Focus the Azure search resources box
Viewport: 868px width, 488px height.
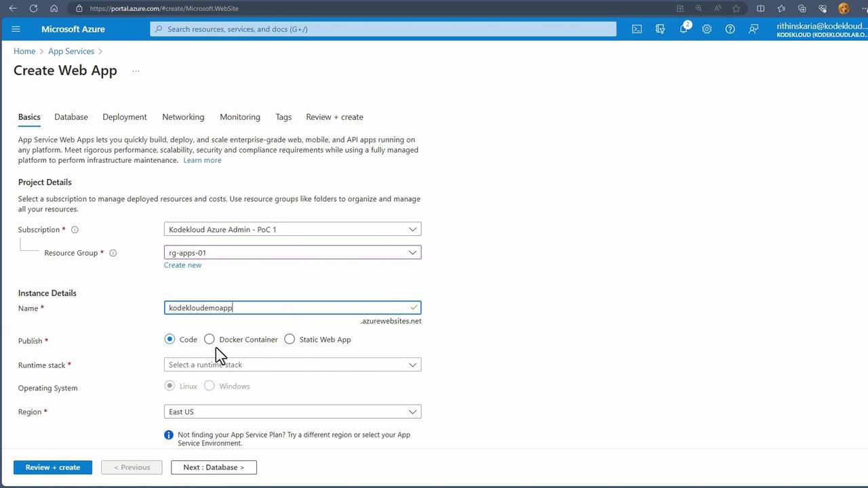click(x=383, y=29)
